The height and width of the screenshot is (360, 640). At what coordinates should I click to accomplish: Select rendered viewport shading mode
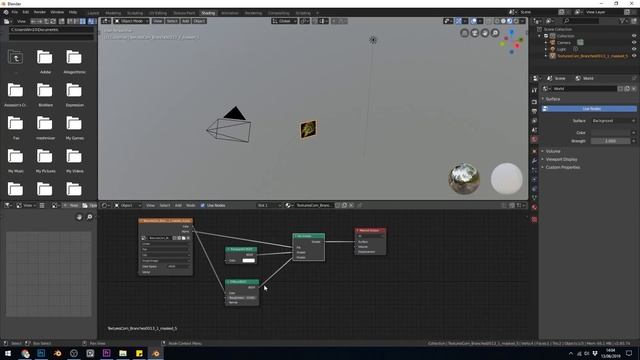click(516, 21)
